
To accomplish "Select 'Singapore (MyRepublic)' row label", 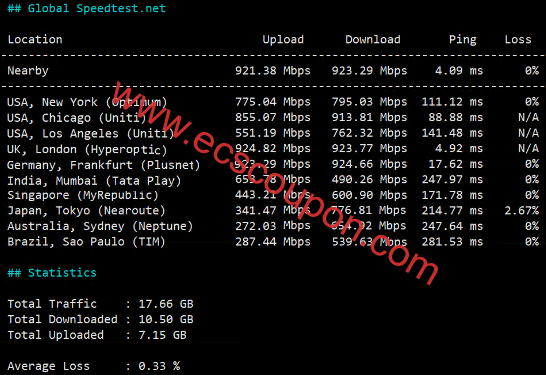I will coord(83,195).
